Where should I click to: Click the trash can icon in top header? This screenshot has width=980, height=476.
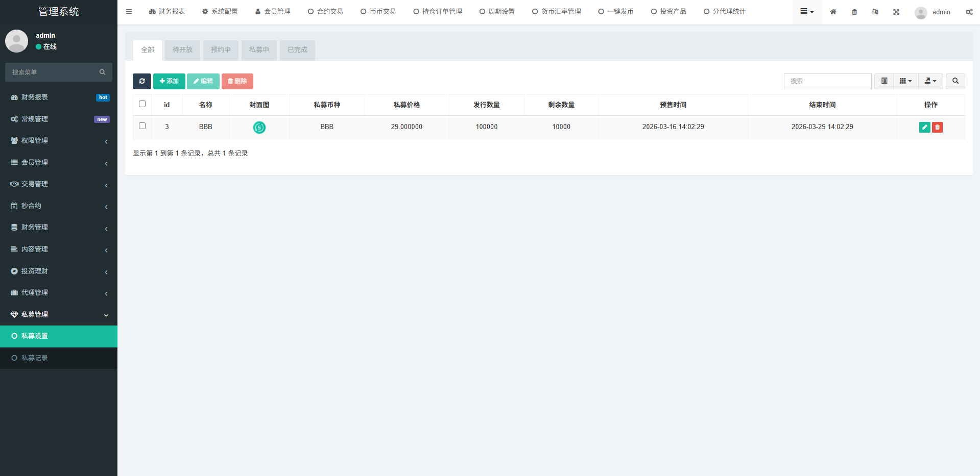854,12
